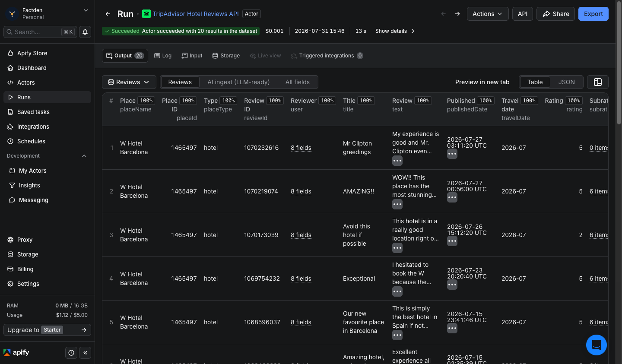Select the Reviews view option
Screen dimensions: 622x364
180,82
